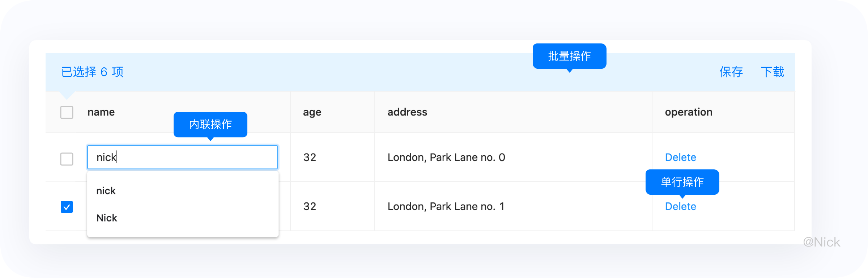The image size is (868, 278).
Task: Click the 单行操作 tooltip label
Action: tap(682, 182)
